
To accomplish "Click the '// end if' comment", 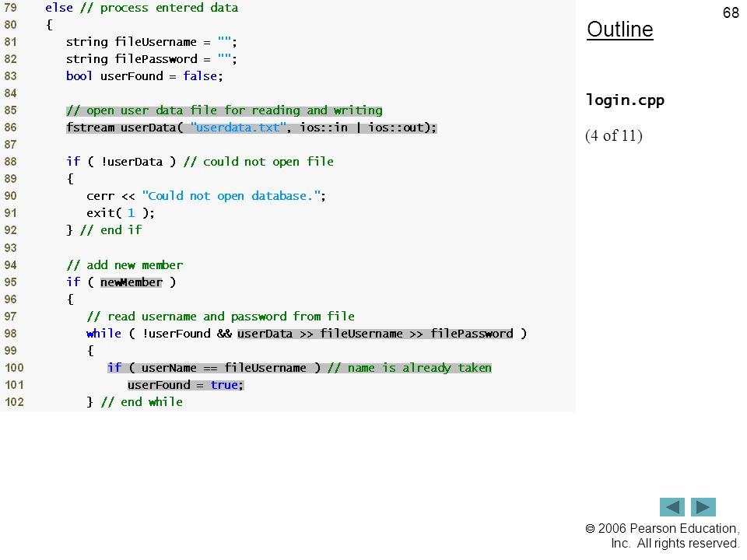I will click(111, 230).
